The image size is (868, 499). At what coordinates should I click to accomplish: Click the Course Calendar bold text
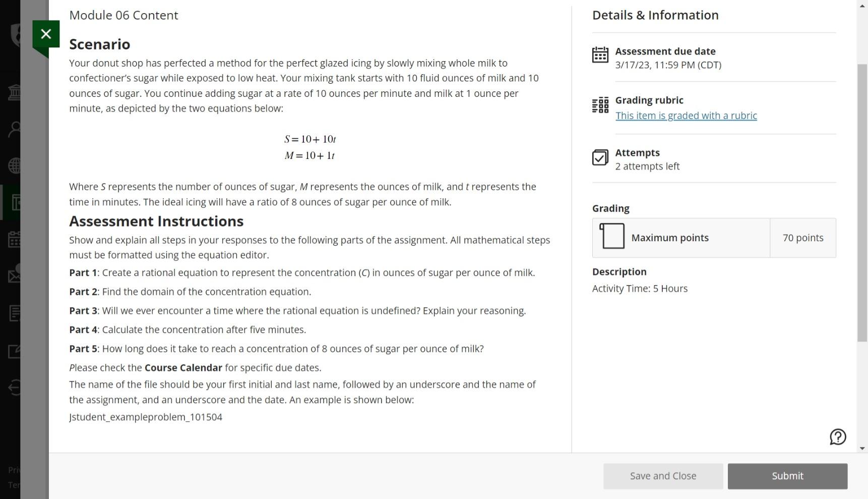[183, 368]
